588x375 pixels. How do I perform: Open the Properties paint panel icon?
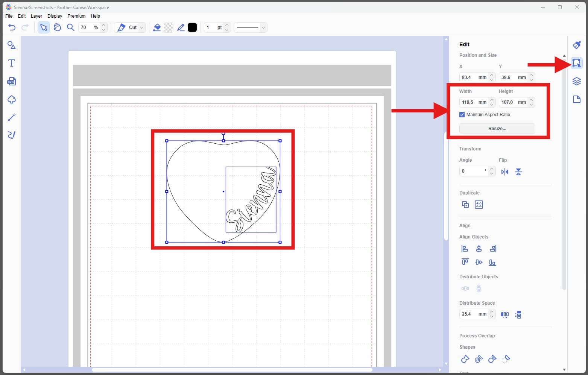(577, 45)
